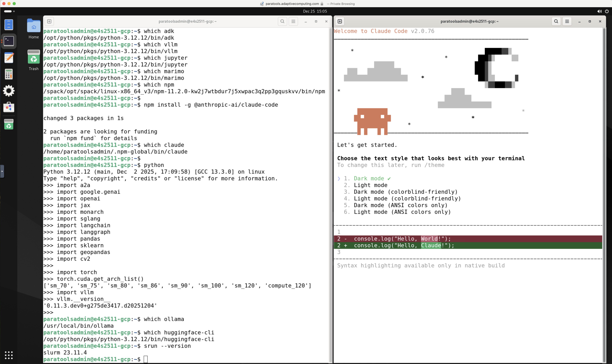This screenshot has width=612, height=364.
Task: Select Light mode theme option
Action: click(370, 185)
